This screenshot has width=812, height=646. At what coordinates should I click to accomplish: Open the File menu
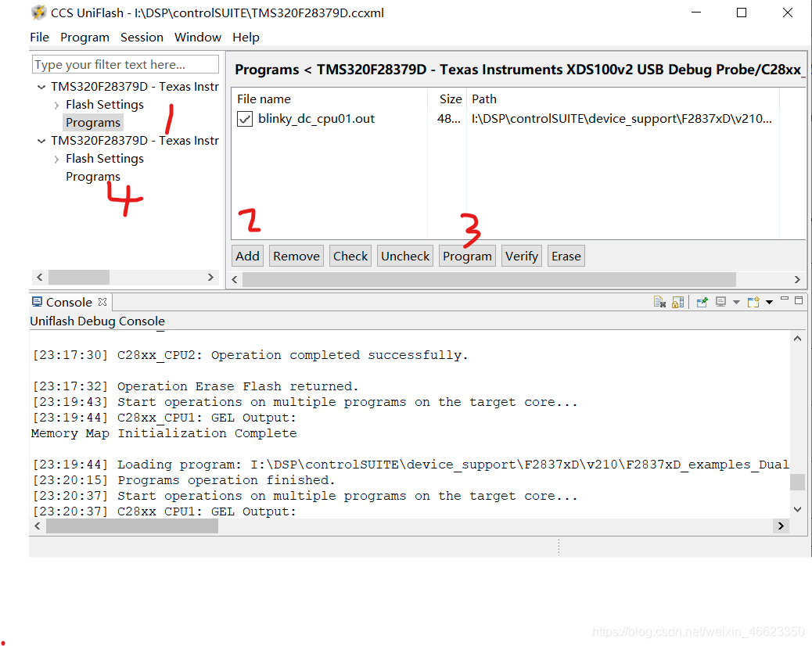pos(39,38)
